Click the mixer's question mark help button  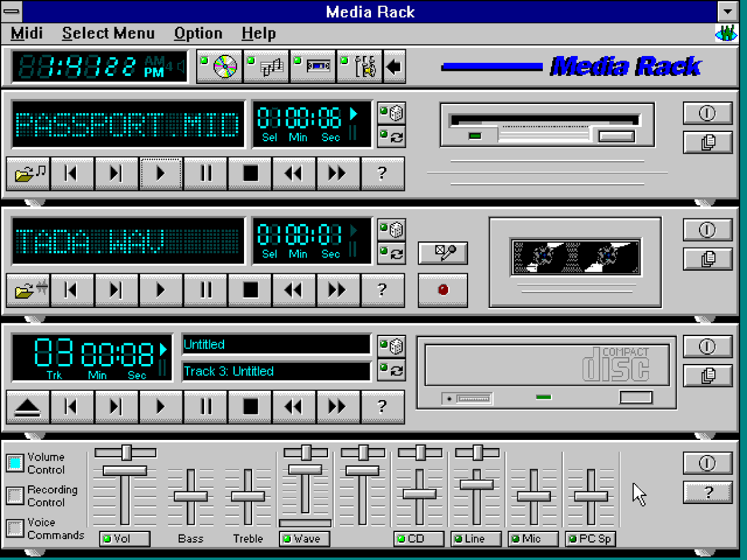tap(707, 492)
